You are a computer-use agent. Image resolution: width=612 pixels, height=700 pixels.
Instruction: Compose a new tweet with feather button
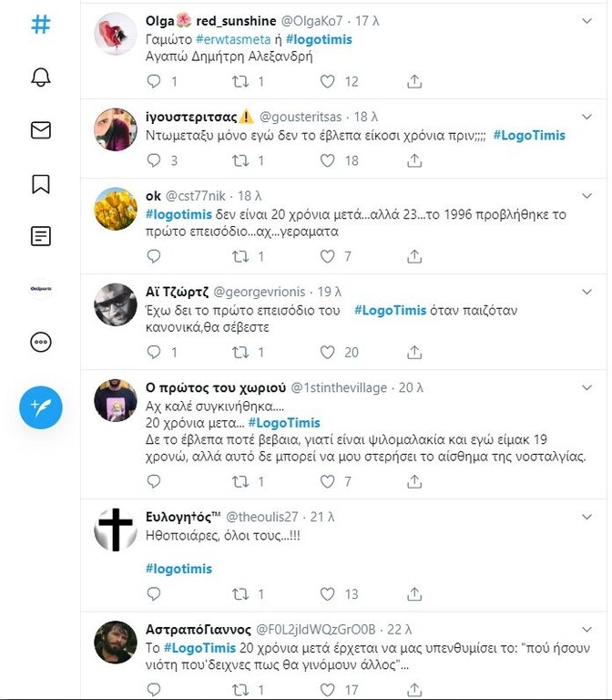(40, 407)
